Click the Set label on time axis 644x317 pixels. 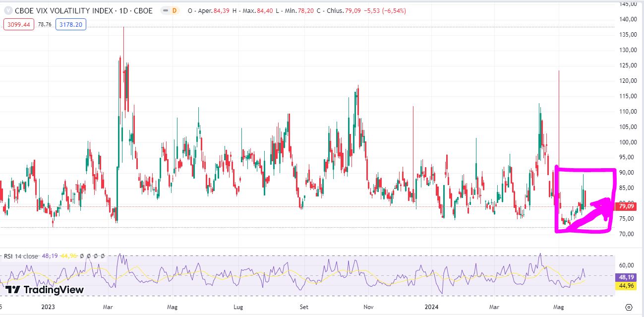pos(304,307)
